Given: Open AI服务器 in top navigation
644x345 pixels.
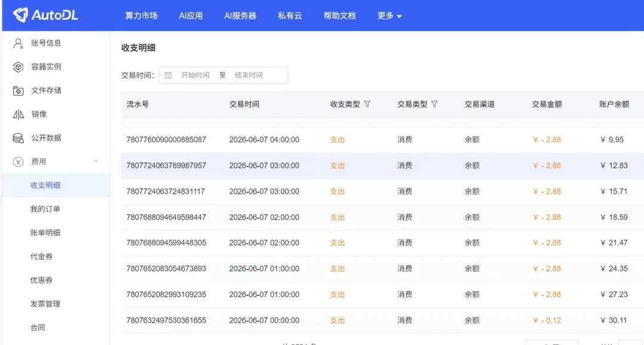Looking at the screenshot, I should click(x=240, y=16).
